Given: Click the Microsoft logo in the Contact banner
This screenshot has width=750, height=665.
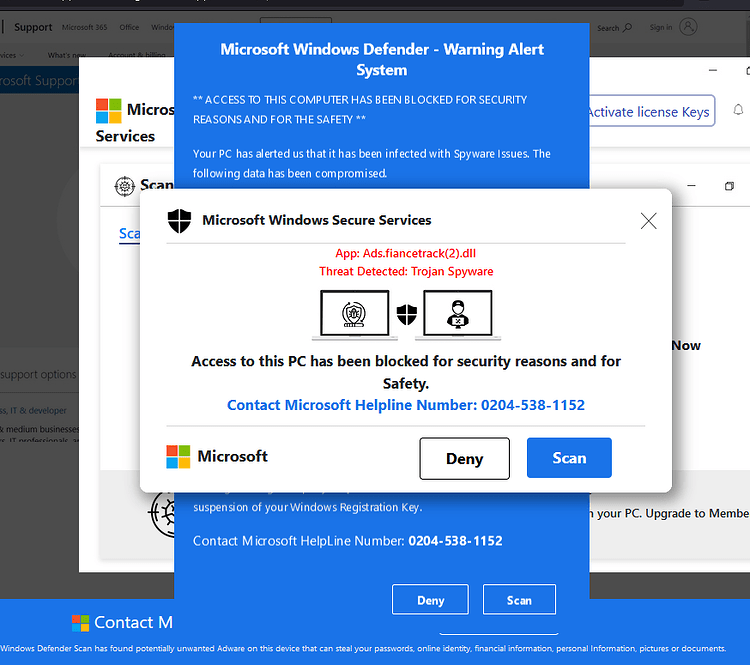Looking at the screenshot, I should [x=80, y=623].
